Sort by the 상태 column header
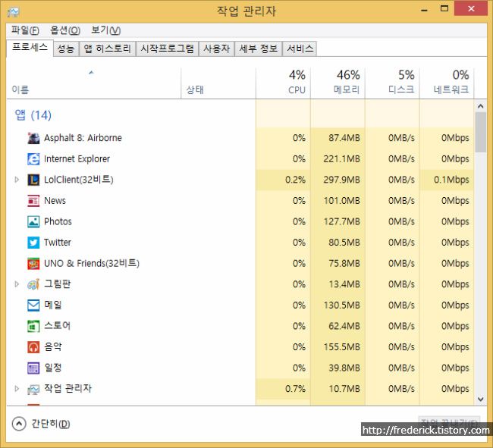The height and width of the screenshot is (448, 493). point(218,83)
